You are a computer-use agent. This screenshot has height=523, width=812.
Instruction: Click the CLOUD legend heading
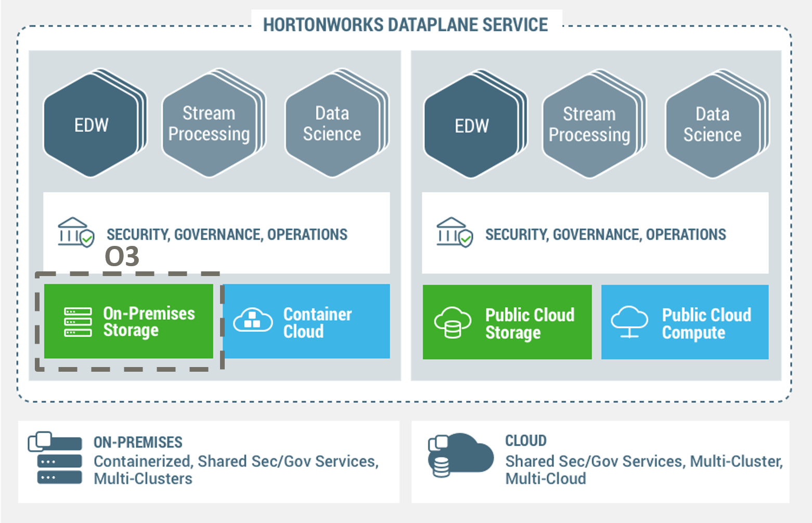526,441
